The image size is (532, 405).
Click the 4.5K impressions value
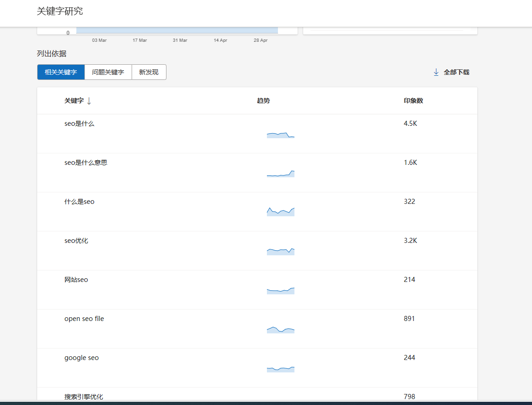pyautogui.click(x=410, y=124)
